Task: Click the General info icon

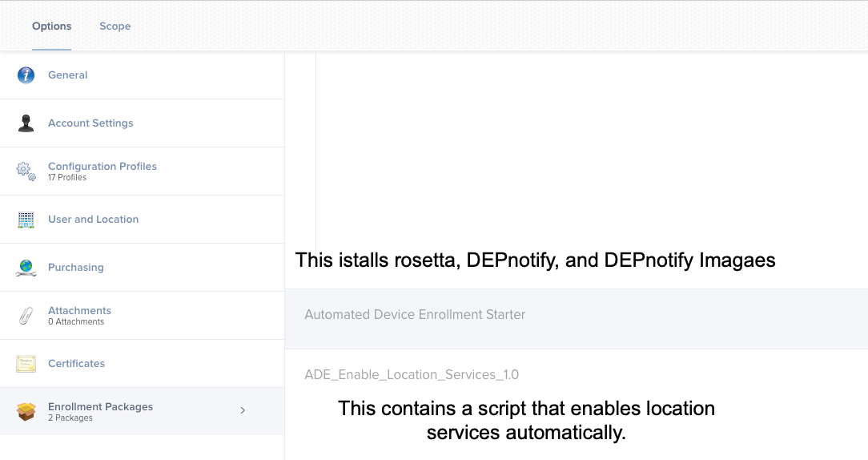Action: click(x=26, y=75)
